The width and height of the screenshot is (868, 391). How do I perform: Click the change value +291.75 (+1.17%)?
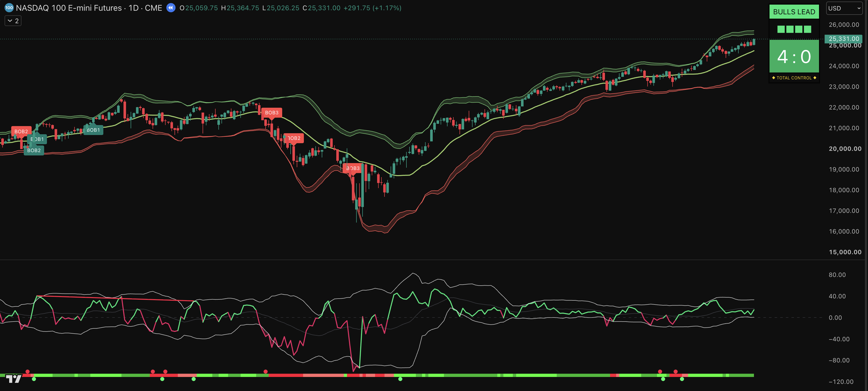[372, 8]
